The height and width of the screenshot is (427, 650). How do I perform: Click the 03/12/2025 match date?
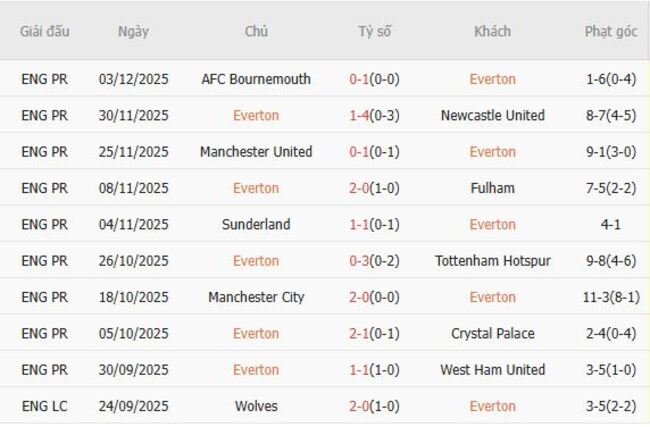(x=133, y=79)
